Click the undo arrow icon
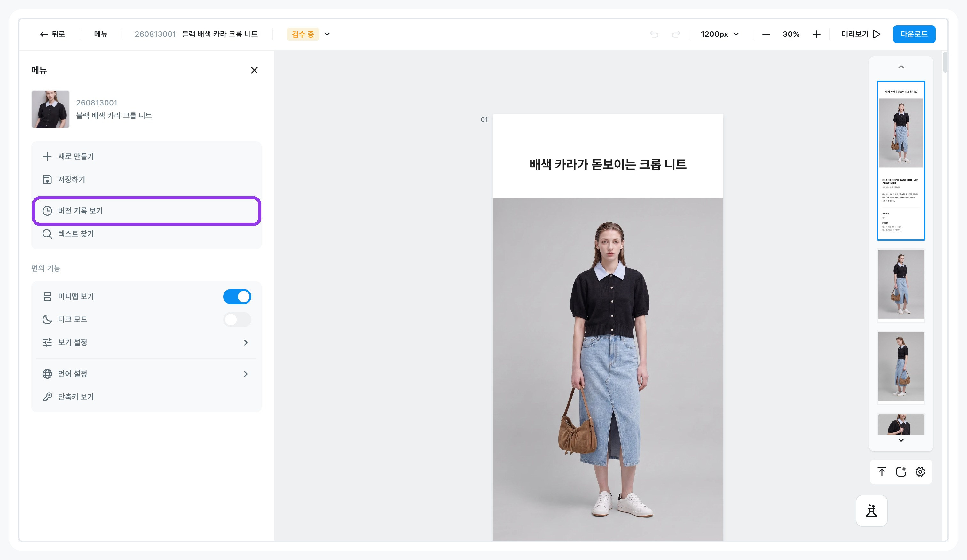The width and height of the screenshot is (967, 560). pos(654,34)
